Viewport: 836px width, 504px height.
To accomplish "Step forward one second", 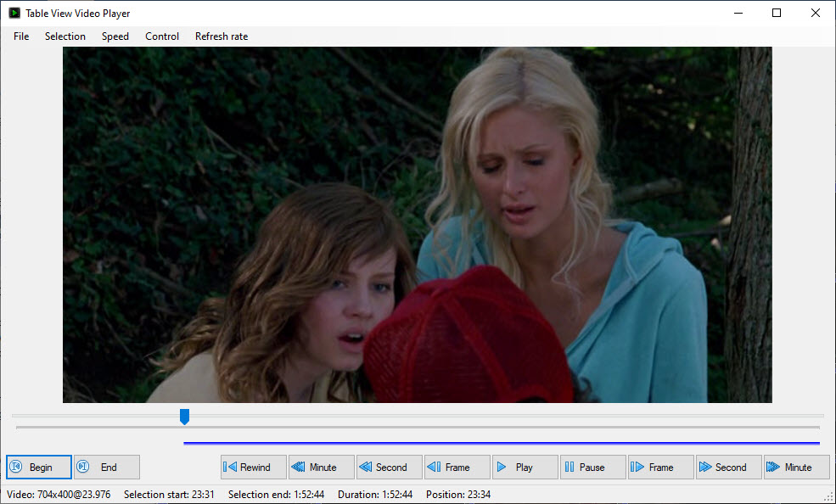I will click(x=728, y=468).
